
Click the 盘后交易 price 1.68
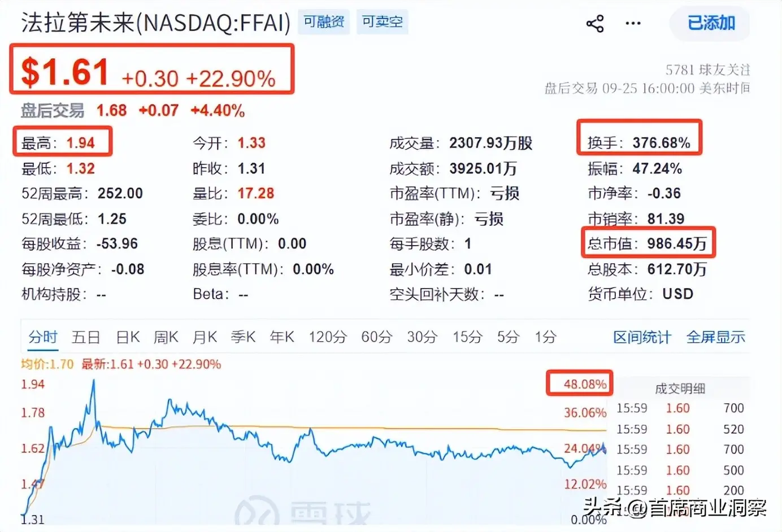click(112, 110)
